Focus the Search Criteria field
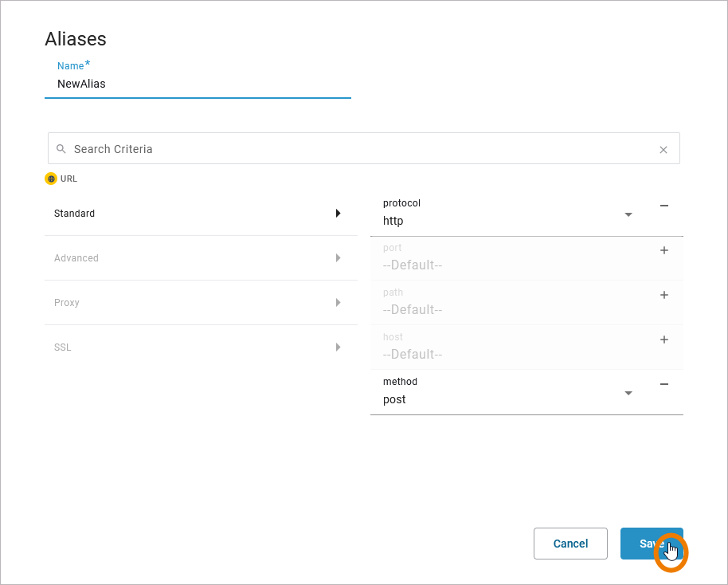Screen dimensions: 728x585 [x=358, y=149]
